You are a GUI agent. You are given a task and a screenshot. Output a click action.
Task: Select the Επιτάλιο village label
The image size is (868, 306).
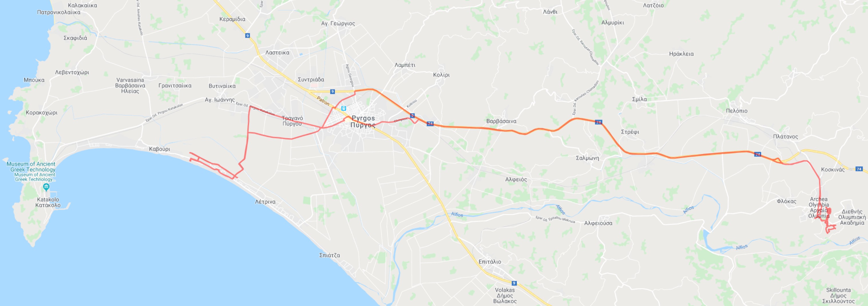coord(490,261)
